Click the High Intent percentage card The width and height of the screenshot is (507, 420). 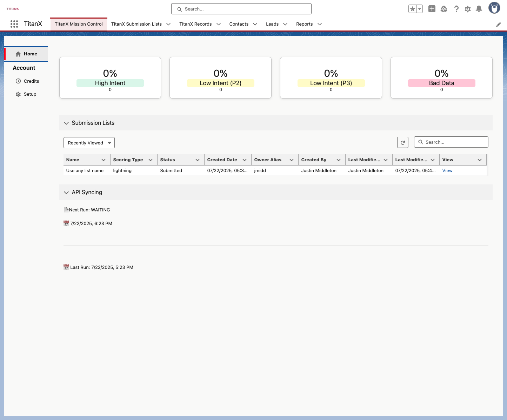[110, 78]
